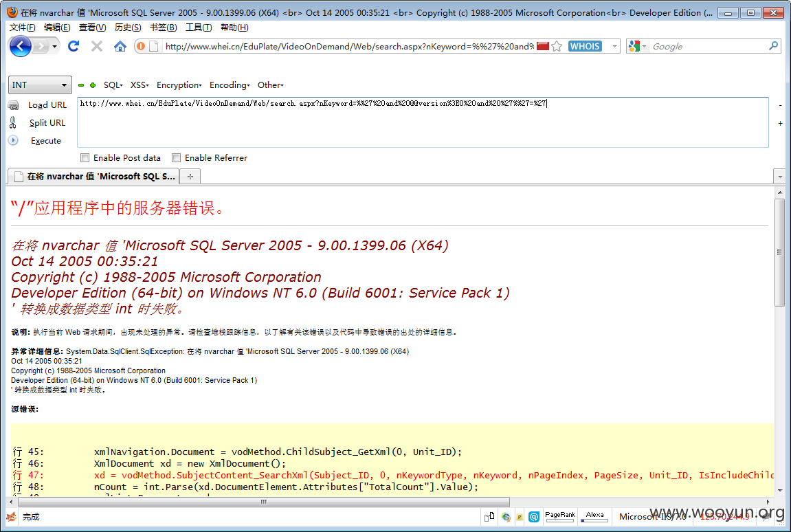Expand the XSS dropdown menu
This screenshot has height=532, width=791.
coord(140,85)
